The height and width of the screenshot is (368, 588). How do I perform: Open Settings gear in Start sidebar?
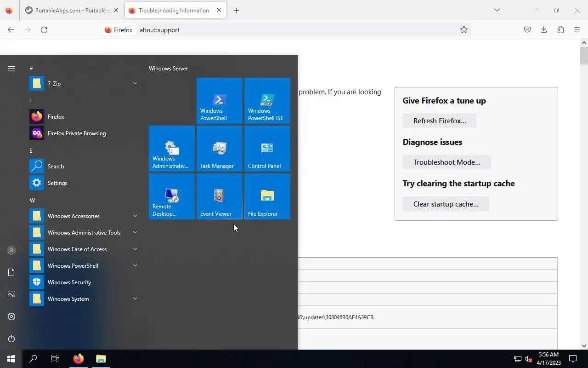click(x=11, y=316)
